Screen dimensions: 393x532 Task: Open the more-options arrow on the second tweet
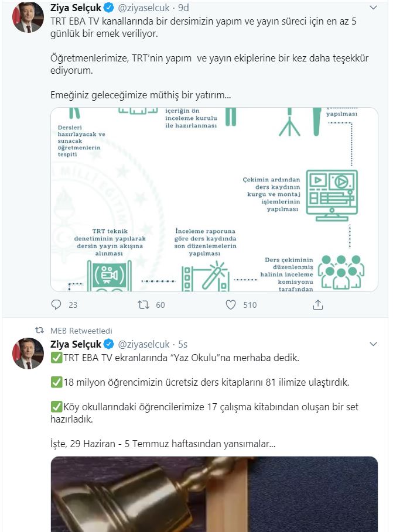tap(374, 343)
